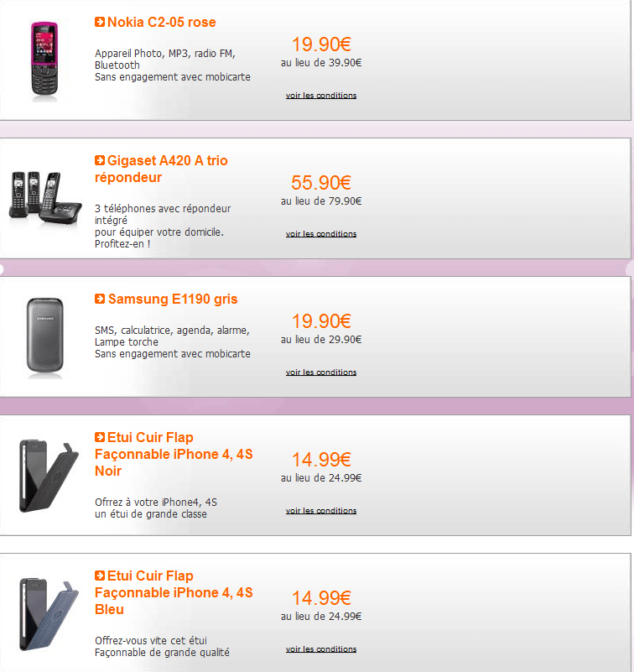634x672 pixels.
Task: Click the black leather flap case image
Action: 44,474
